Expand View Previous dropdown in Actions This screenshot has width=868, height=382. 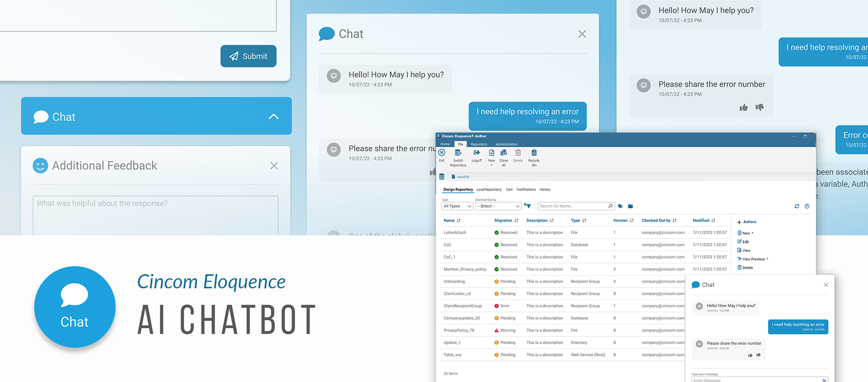pyautogui.click(x=767, y=259)
